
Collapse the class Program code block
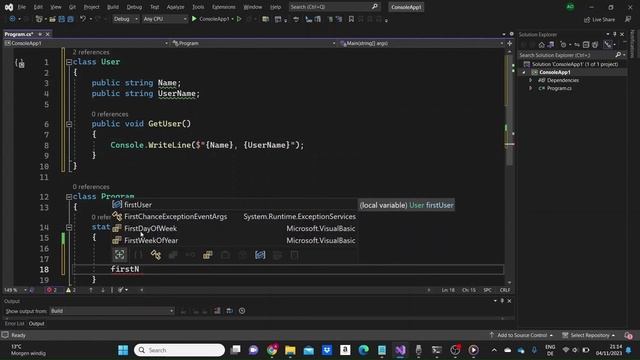69,197
